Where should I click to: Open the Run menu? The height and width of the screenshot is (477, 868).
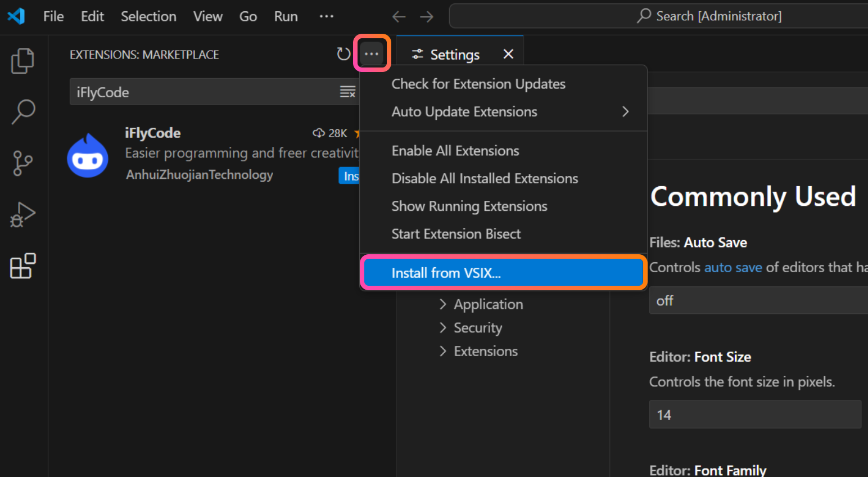coord(286,17)
